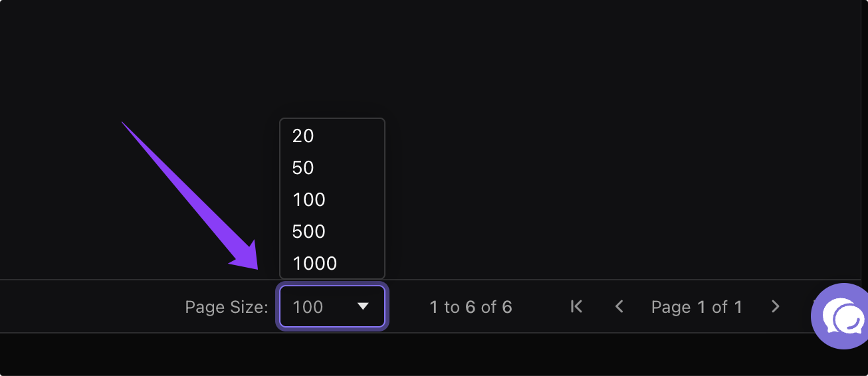Click the "Page Size:" label
Screen dimensions: 868x376
(227, 307)
